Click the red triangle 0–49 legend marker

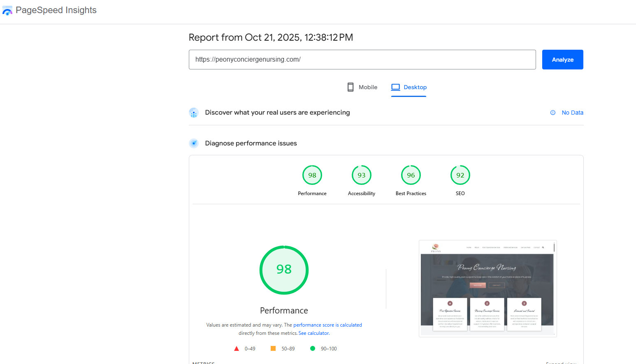pyautogui.click(x=237, y=348)
